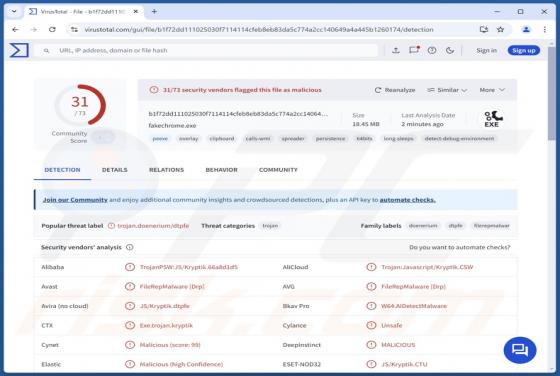Click info icon beside Security vendors' analysis

(130, 247)
